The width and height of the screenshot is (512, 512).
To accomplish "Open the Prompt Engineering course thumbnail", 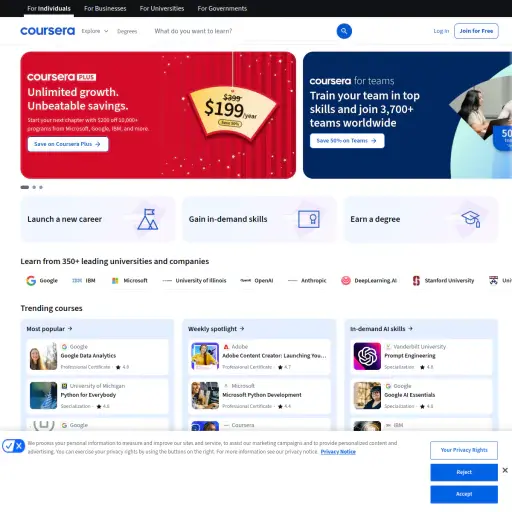I will [x=367, y=356].
